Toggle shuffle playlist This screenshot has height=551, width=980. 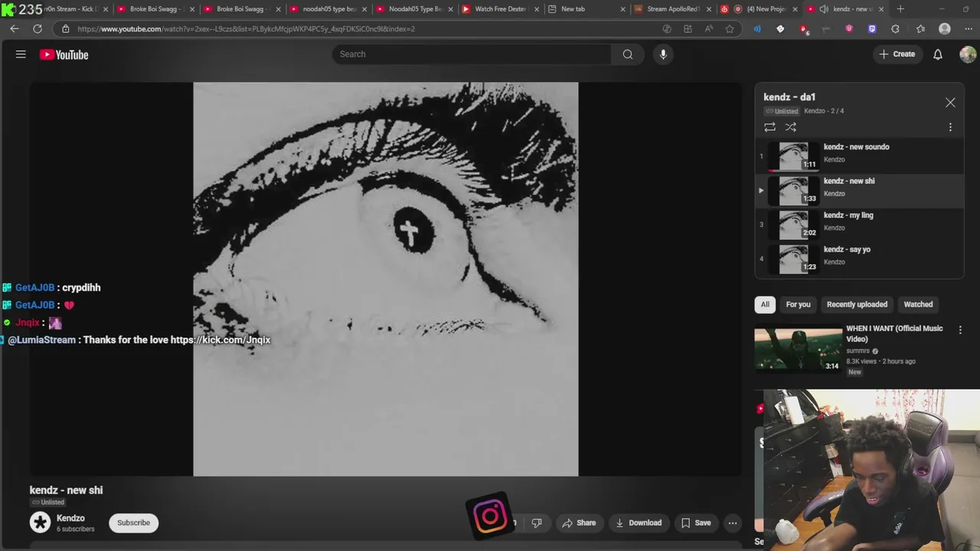click(791, 127)
